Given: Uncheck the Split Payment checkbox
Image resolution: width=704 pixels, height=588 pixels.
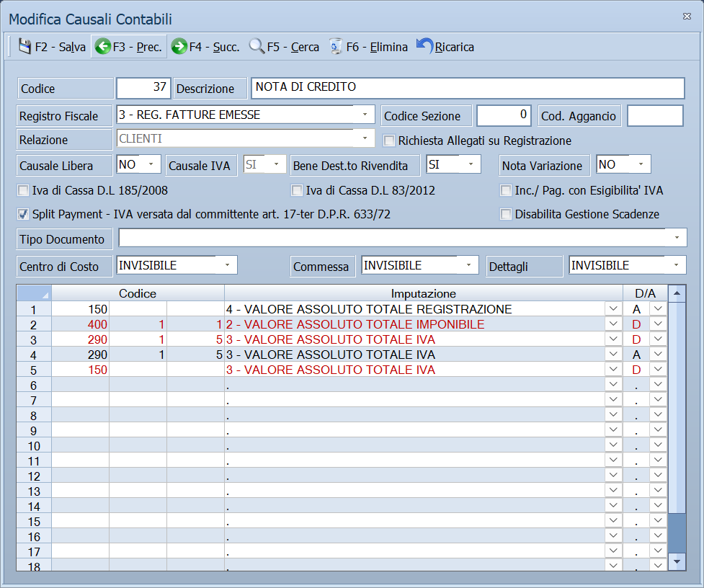Looking at the screenshot, I should tap(22, 214).
